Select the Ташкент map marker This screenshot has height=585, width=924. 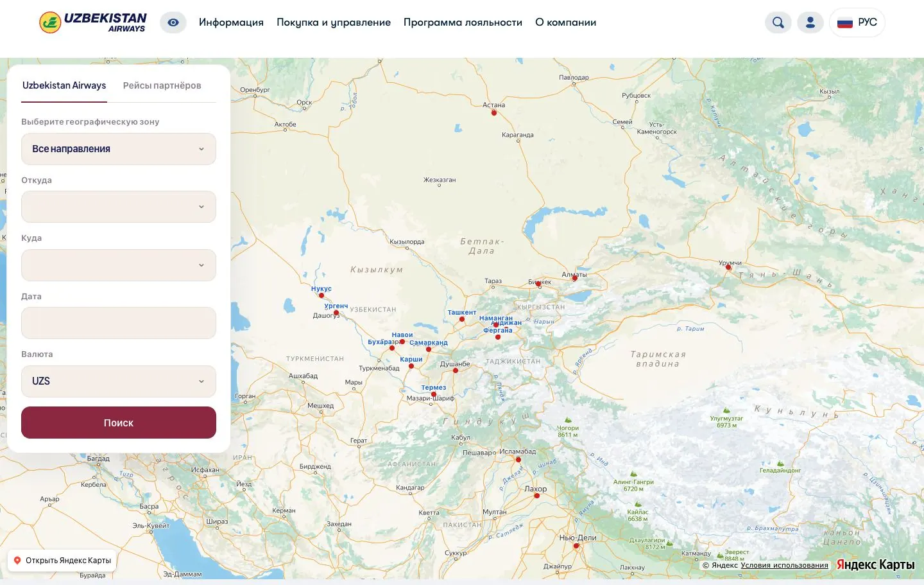[x=462, y=319]
